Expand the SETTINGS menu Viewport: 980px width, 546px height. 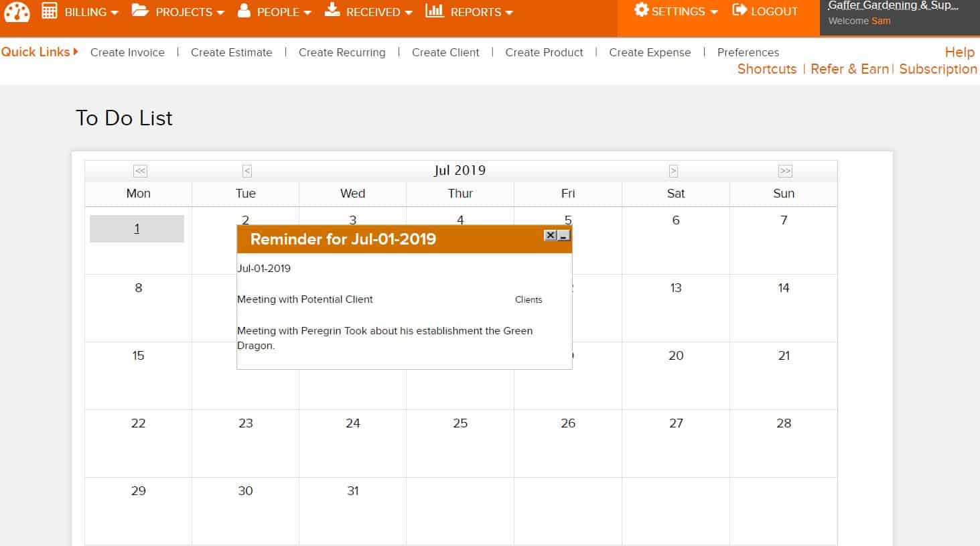pos(676,11)
